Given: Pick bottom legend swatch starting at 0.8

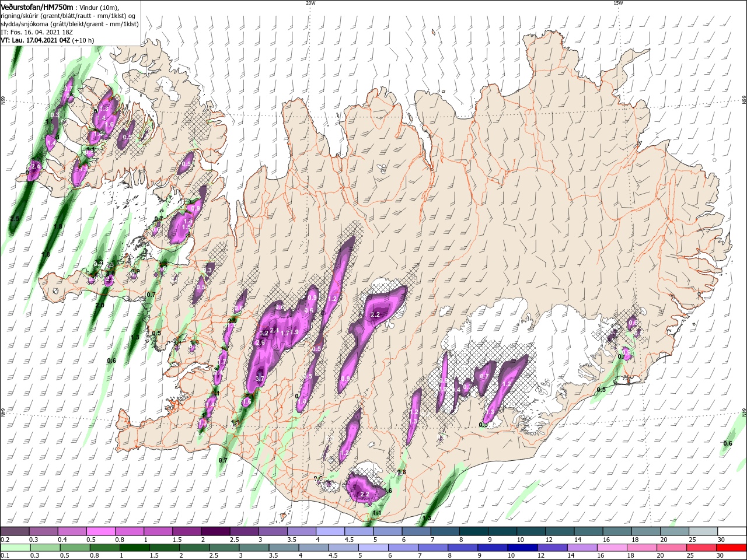Looking at the screenshot, I should 105,548.
